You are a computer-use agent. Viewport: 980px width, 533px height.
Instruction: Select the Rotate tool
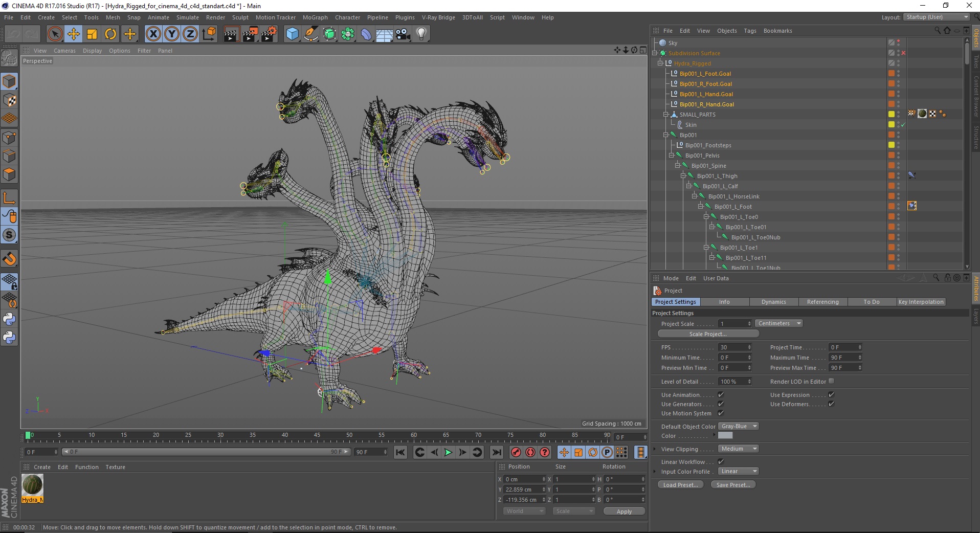tap(110, 34)
